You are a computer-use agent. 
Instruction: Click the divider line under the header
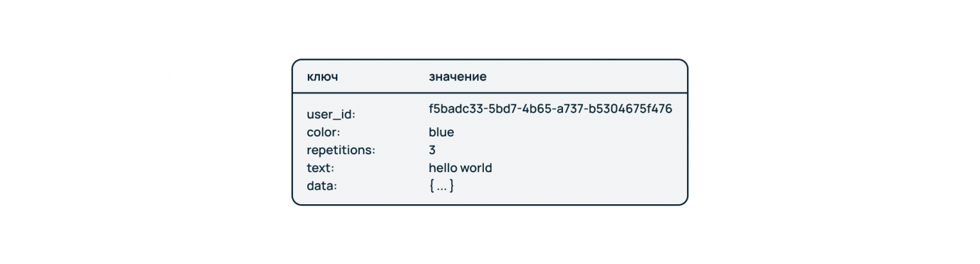click(x=490, y=93)
